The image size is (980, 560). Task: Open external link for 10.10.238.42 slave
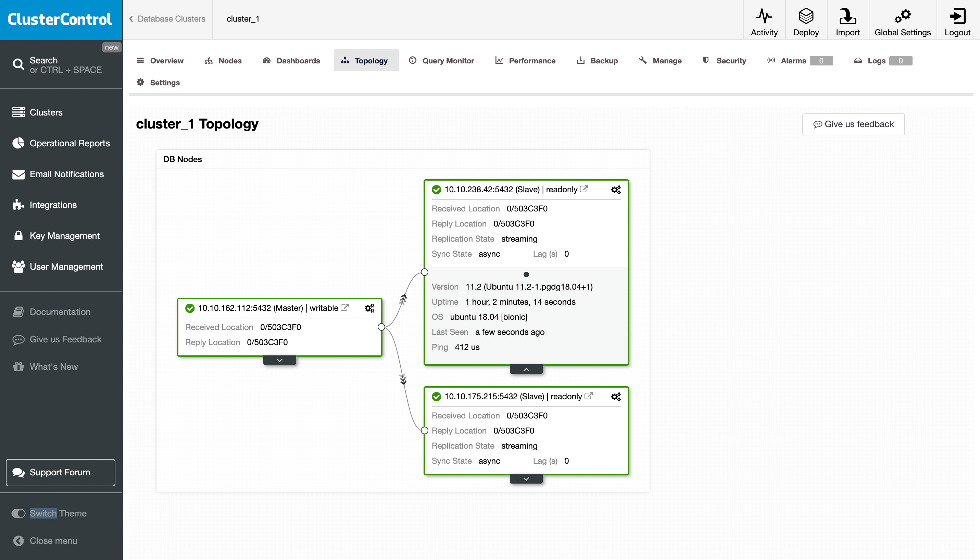[x=584, y=189]
